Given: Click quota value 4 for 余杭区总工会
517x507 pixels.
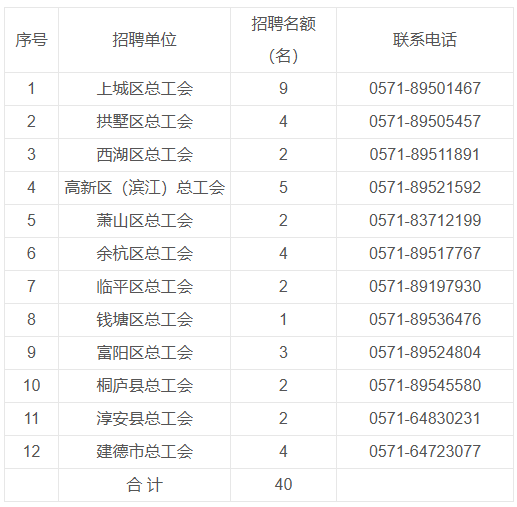Looking at the screenshot, I should coord(283,253).
